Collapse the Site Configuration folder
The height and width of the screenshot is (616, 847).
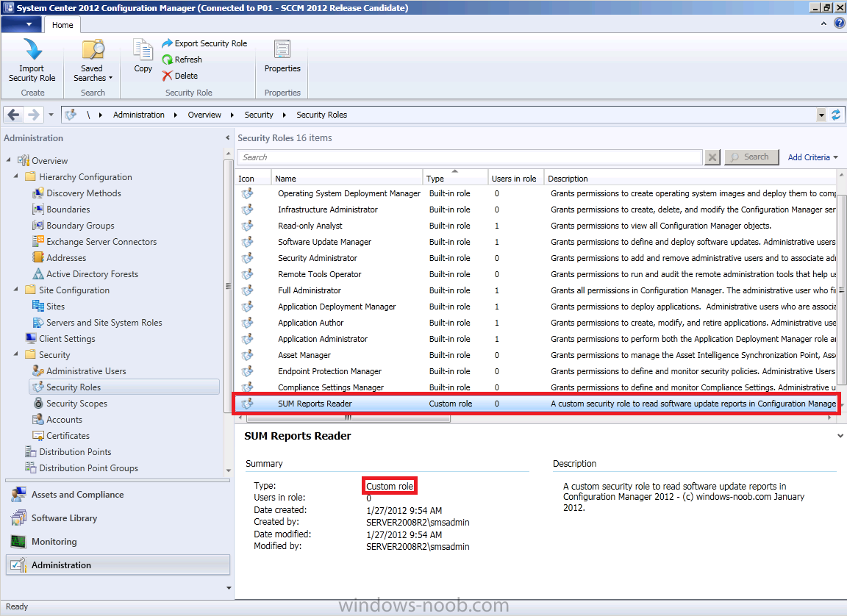point(16,290)
